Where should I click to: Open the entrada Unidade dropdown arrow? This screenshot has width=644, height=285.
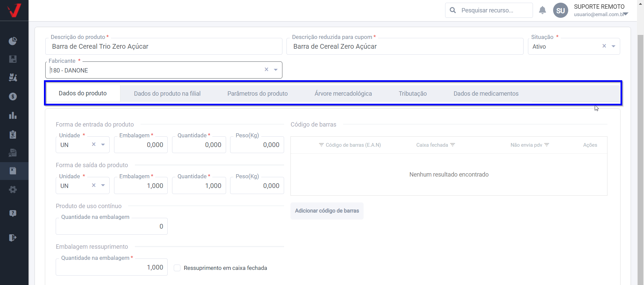(103, 145)
